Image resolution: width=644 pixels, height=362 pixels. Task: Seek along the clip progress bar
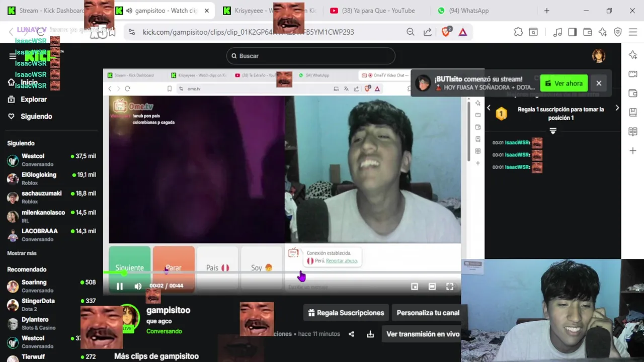(x=282, y=273)
